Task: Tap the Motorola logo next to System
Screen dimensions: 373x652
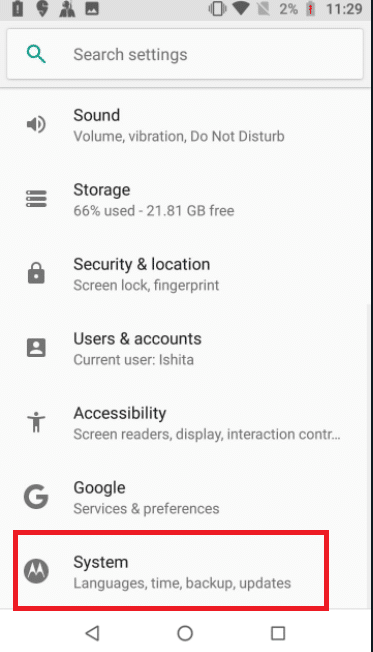Action: pos(36,571)
